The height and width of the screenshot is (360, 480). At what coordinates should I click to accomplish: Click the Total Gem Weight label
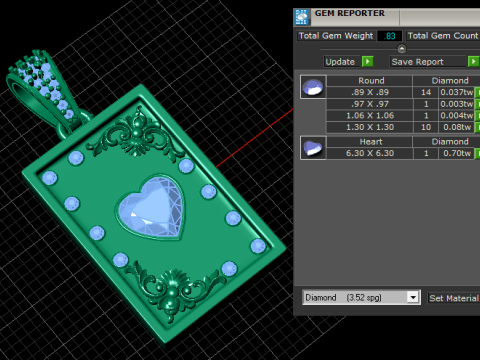click(336, 36)
